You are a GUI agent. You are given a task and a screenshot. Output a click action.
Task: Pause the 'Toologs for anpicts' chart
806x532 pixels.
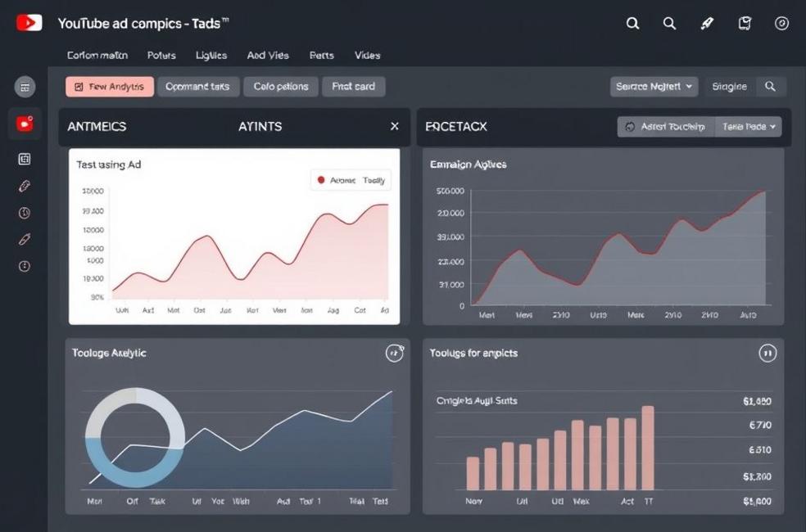pos(768,354)
